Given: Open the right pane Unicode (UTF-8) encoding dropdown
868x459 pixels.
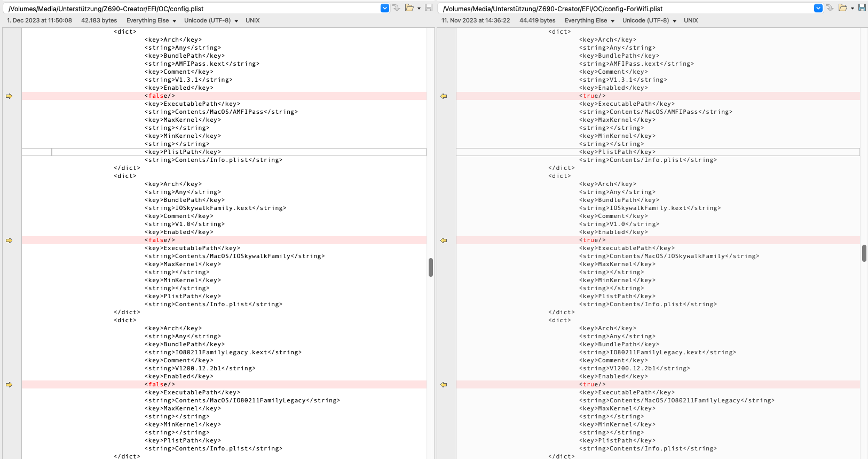Looking at the screenshot, I should [649, 20].
